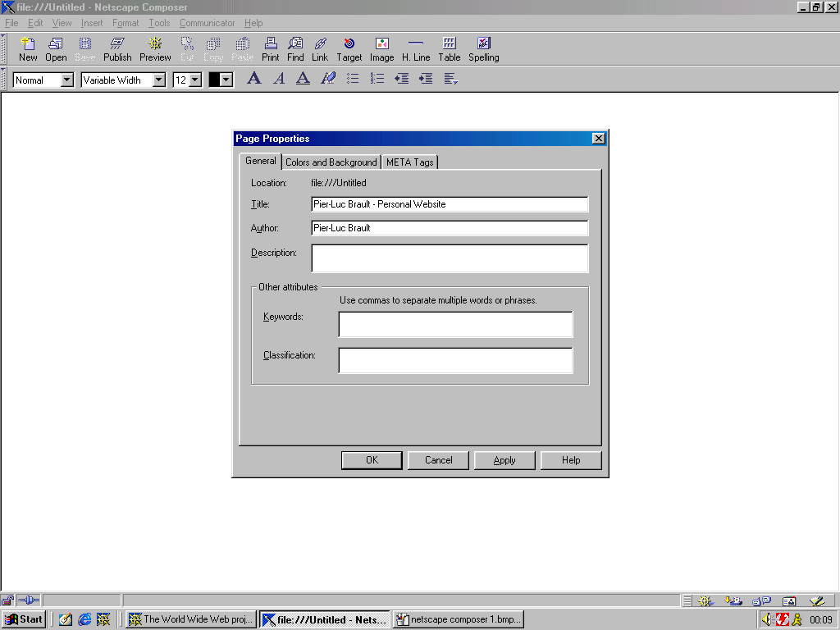
Task: Open the Edit menu
Action: pos(35,23)
